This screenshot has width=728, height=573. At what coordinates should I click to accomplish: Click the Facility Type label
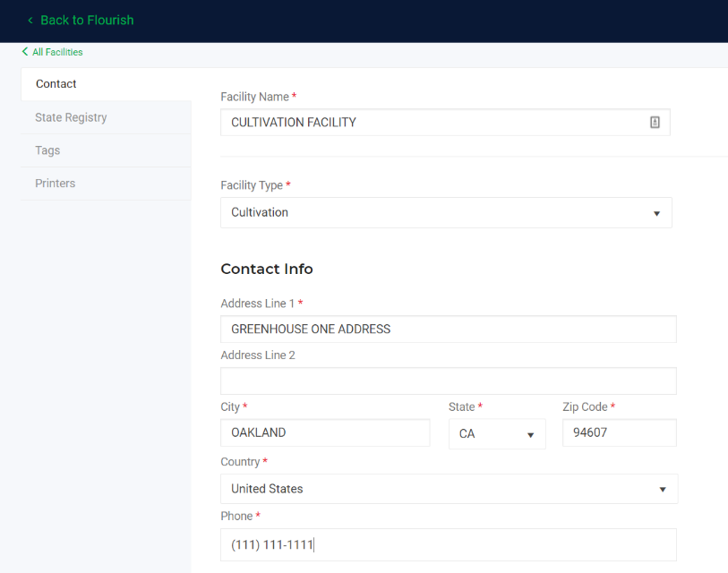[252, 185]
